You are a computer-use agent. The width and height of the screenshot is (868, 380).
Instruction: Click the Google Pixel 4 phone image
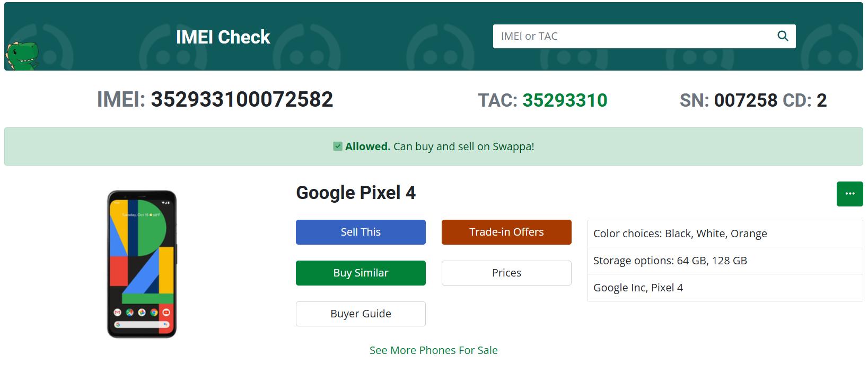tap(142, 264)
